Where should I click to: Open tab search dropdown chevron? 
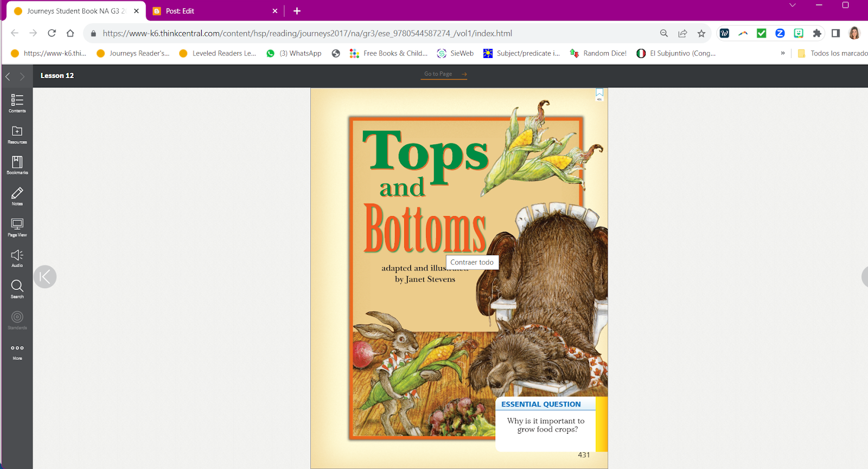(x=793, y=5)
